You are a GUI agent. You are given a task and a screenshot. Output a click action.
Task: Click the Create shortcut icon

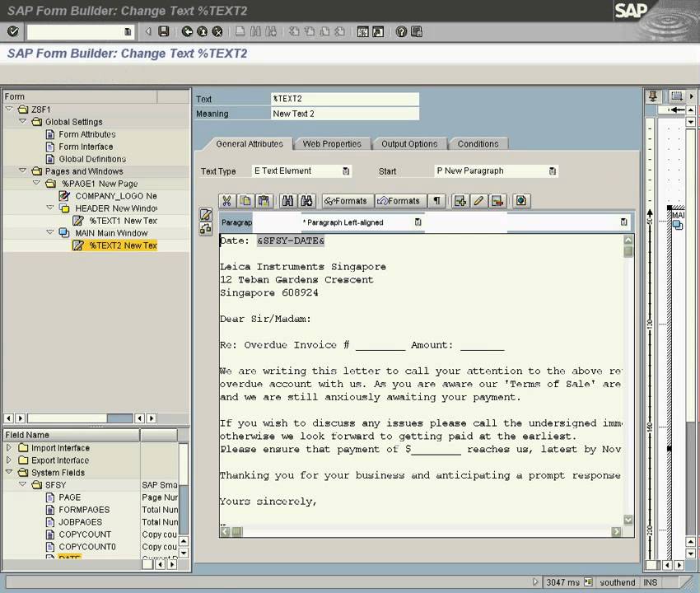(x=378, y=31)
